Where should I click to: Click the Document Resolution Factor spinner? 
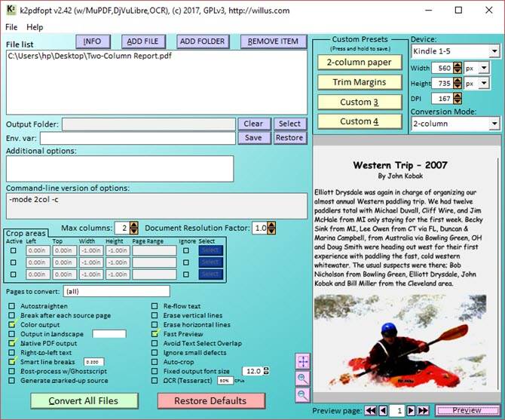[x=272, y=228]
